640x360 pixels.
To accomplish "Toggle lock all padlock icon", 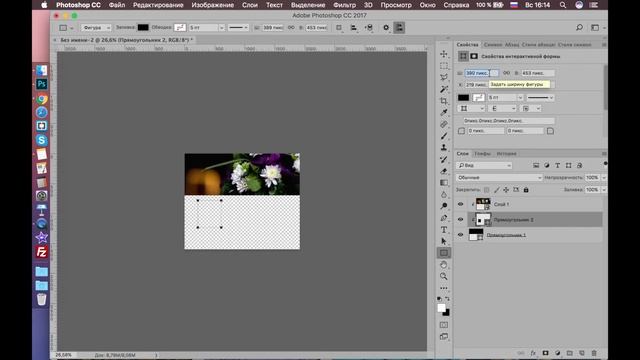I will pyautogui.click(x=526, y=190).
